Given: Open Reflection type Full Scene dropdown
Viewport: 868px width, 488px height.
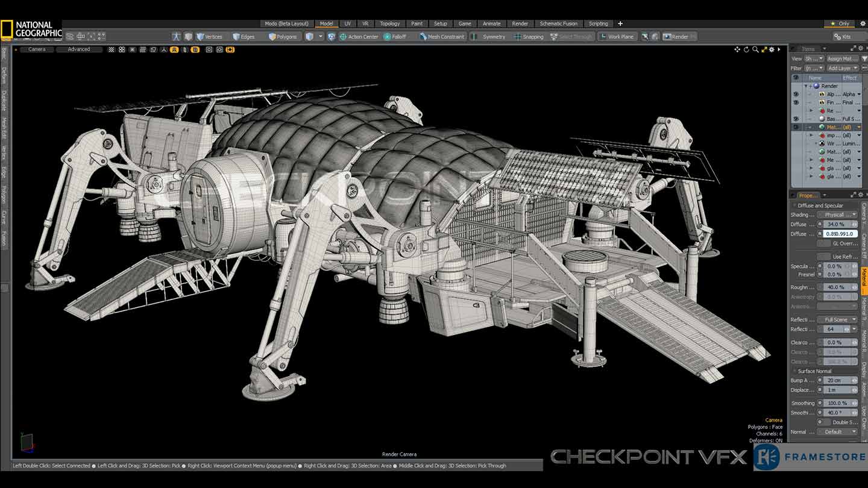Looking at the screenshot, I should [x=837, y=319].
